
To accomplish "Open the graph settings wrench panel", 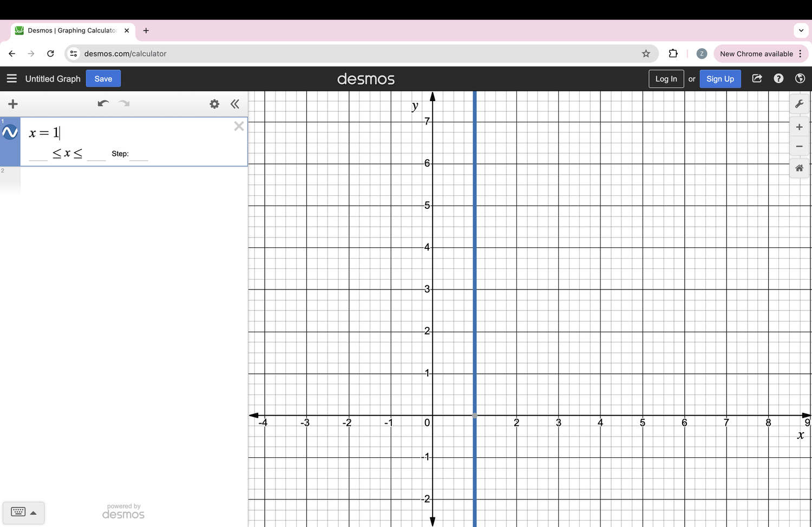I will pos(800,103).
